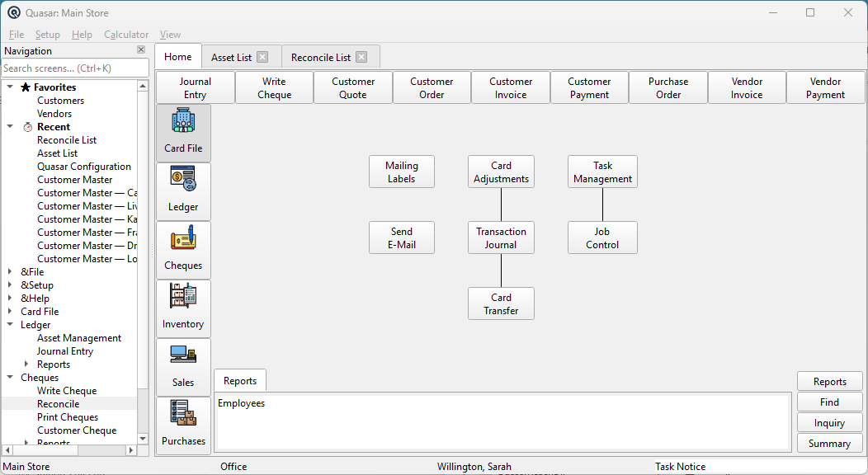
Task: Click the navigation tree horizontal scrollbar
Action: point(69,450)
